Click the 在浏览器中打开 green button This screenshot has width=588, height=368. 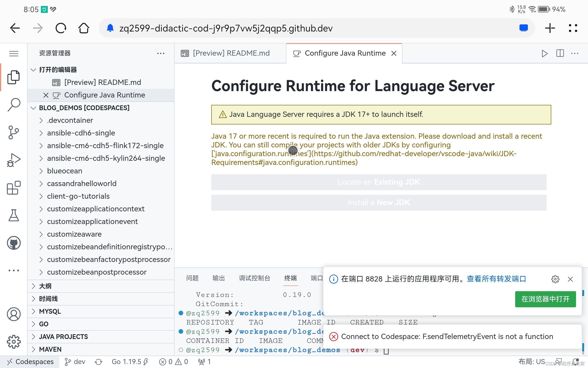(x=546, y=299)
